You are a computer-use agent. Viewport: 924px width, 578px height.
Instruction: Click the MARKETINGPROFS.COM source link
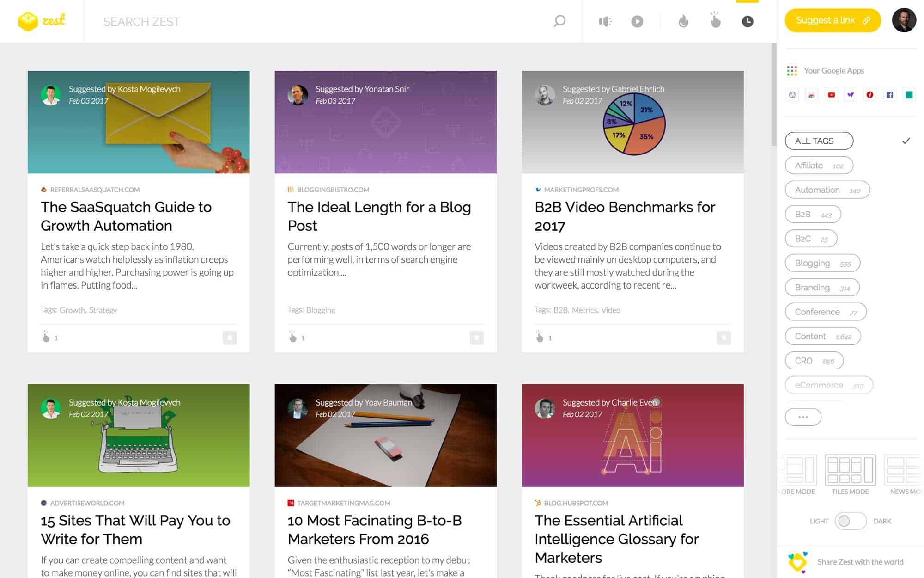pyautogui.click(x=581, y=190)
